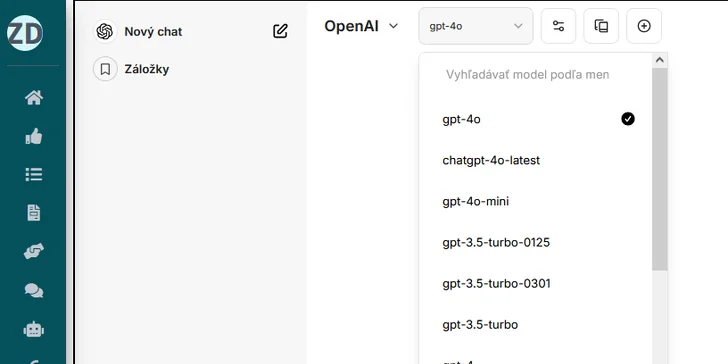Open the list icon in sidebar
Viewport: 728px width, 364px height.
pos(34,175)
